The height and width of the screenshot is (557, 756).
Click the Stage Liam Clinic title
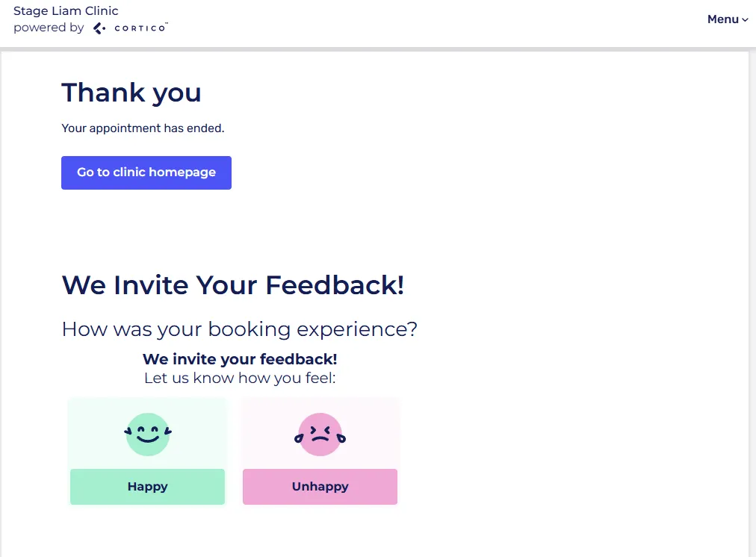click(66, 11)
